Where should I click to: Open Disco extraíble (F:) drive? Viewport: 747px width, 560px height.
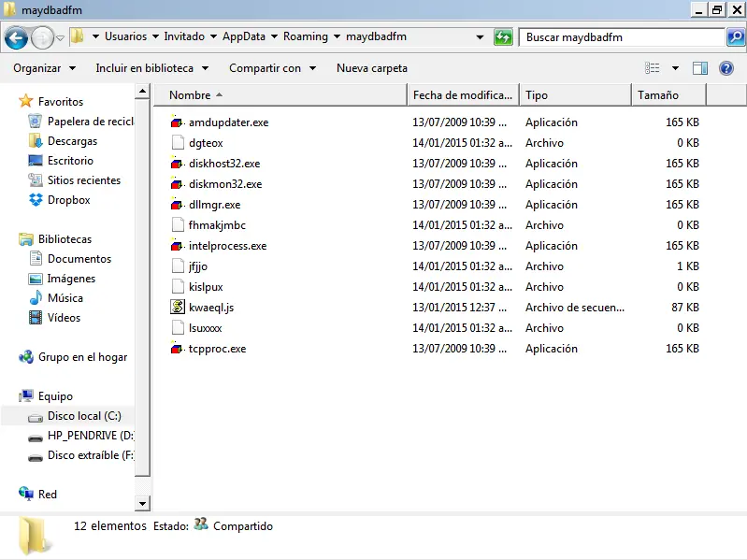[91, 454]
